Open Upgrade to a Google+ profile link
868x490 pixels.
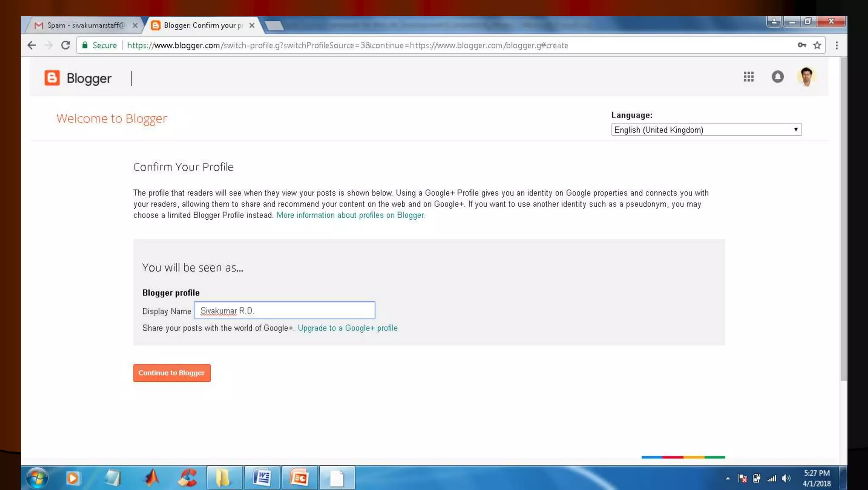tap(348, 328)
